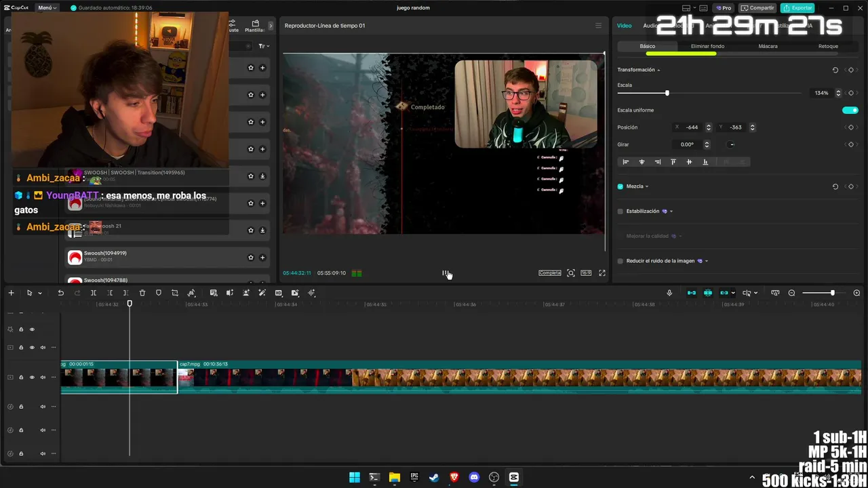This screenshot has width=868, height=488.
Task: Select the Eliminar fondo tab
Action: click(707, 46)
